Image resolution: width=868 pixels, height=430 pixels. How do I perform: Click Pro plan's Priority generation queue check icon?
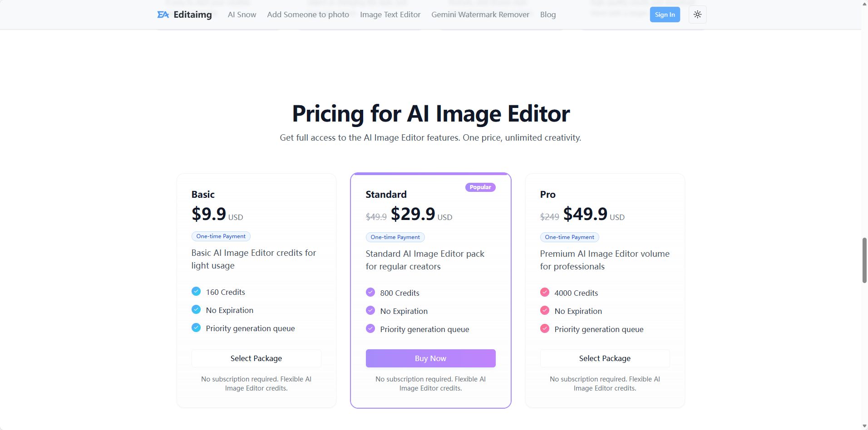[545, 328]
